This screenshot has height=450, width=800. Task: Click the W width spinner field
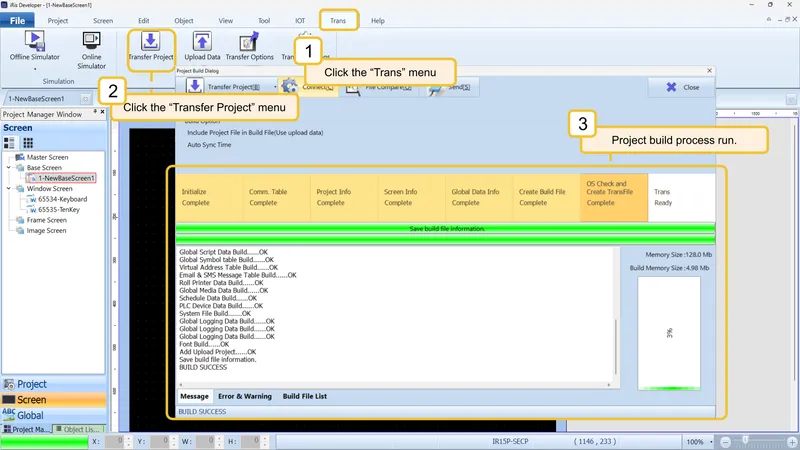tap(206, 441)
